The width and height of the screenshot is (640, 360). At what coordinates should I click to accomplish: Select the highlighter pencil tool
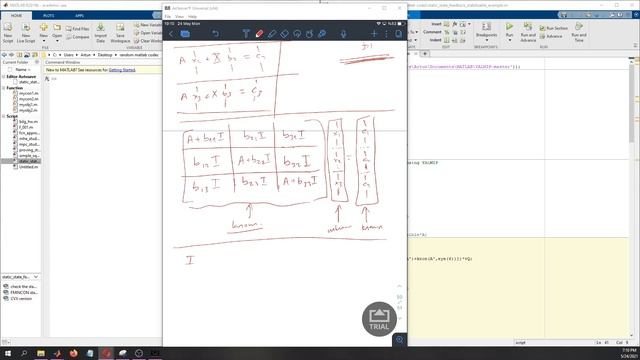tap(272, 34)
